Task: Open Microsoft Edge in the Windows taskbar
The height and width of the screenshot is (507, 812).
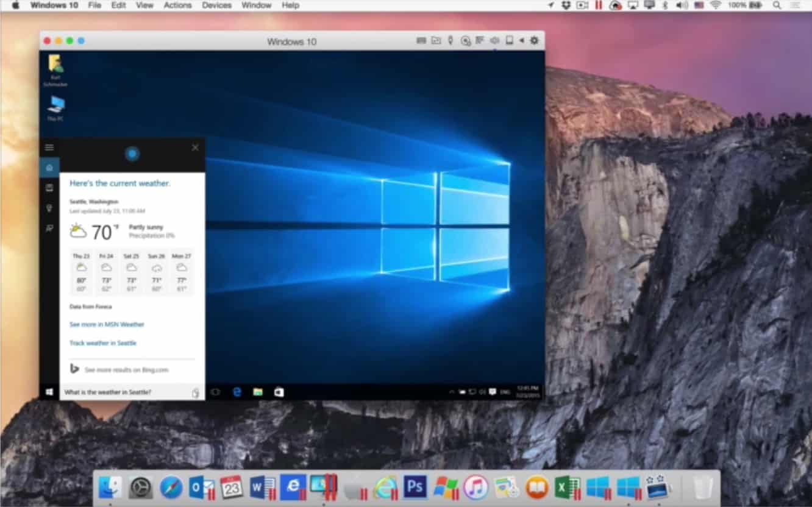Action: (x=237, y=392)
